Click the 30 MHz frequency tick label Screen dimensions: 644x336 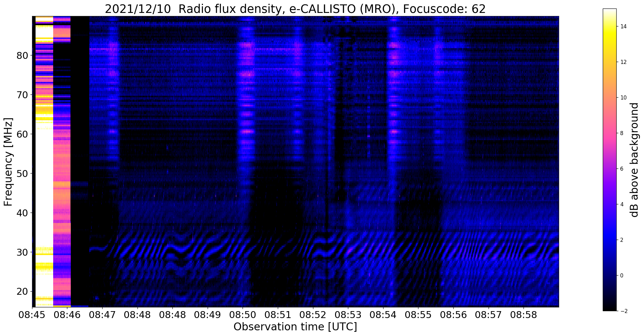(x=22, y=252)
